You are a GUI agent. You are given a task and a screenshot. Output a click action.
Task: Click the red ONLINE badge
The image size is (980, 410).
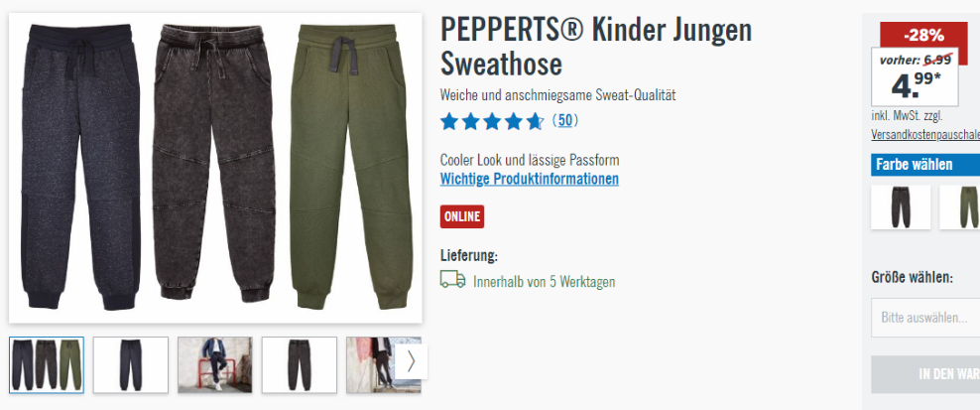462,216
